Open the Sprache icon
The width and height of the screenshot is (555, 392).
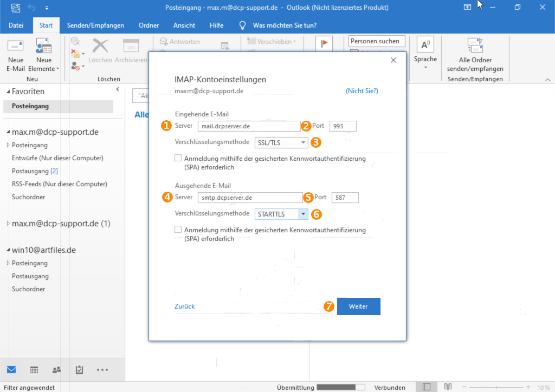click(425, 45)
